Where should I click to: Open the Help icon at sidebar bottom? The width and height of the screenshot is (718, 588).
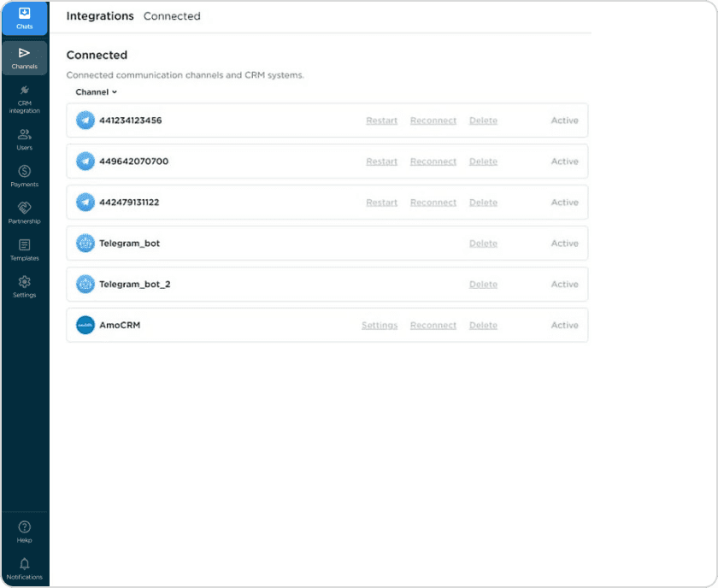click(x=24, y=528)
